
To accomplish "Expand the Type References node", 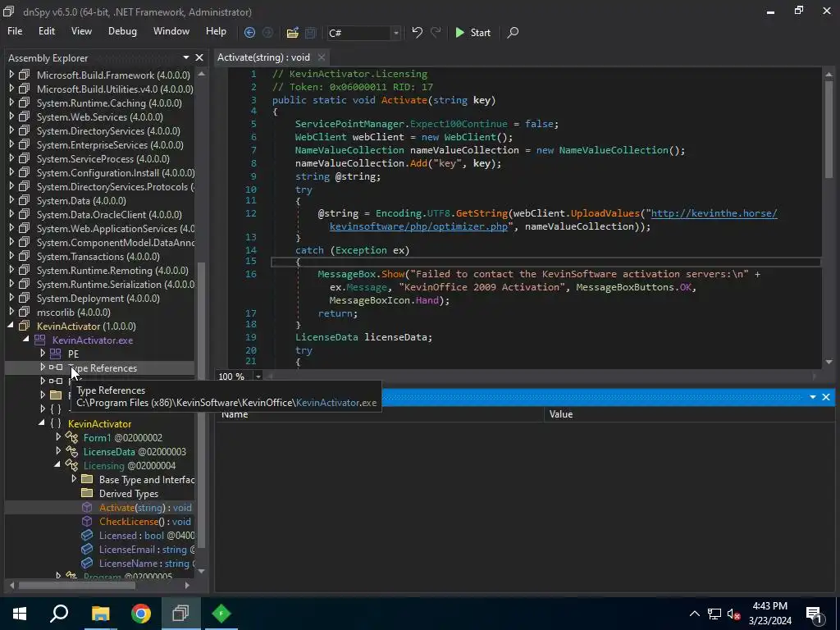I will (x=43, y=367).
